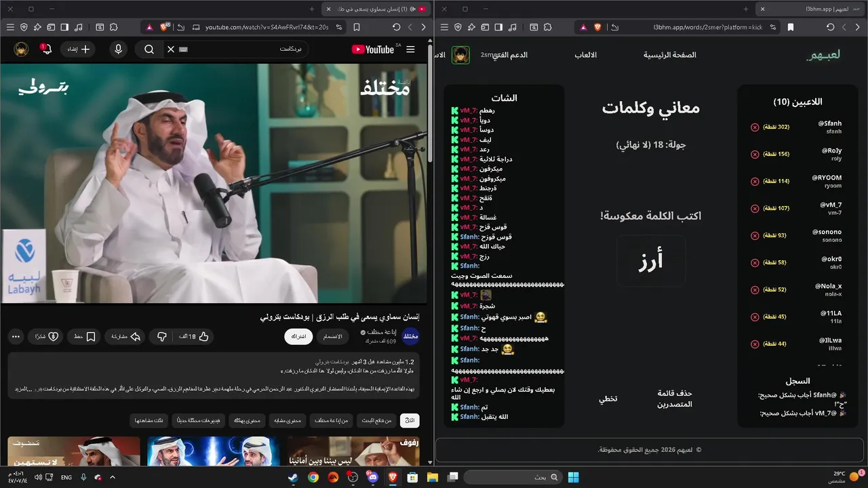Select the محتوى مشابه chip
This screenshot has width=868, height=488.
coord(288,421)
